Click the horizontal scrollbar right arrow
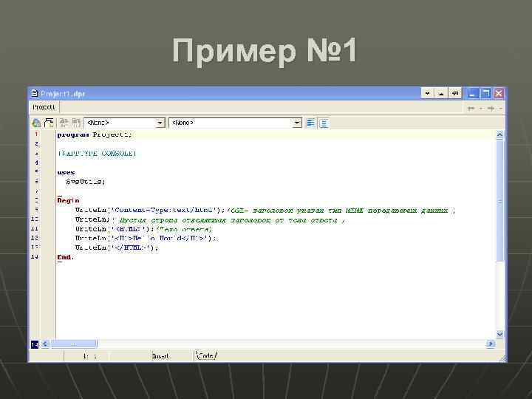The image size is (532, 399). [x=491, y=344]
